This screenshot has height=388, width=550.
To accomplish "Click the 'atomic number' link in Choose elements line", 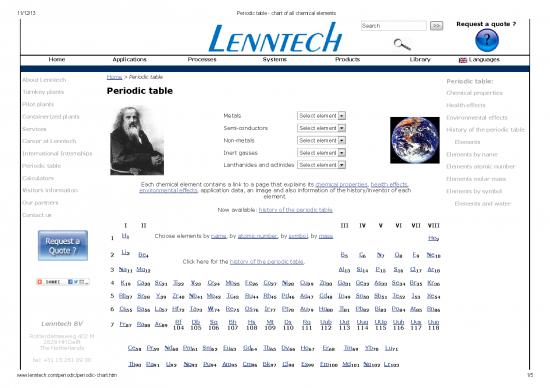I will coord(258,236).
